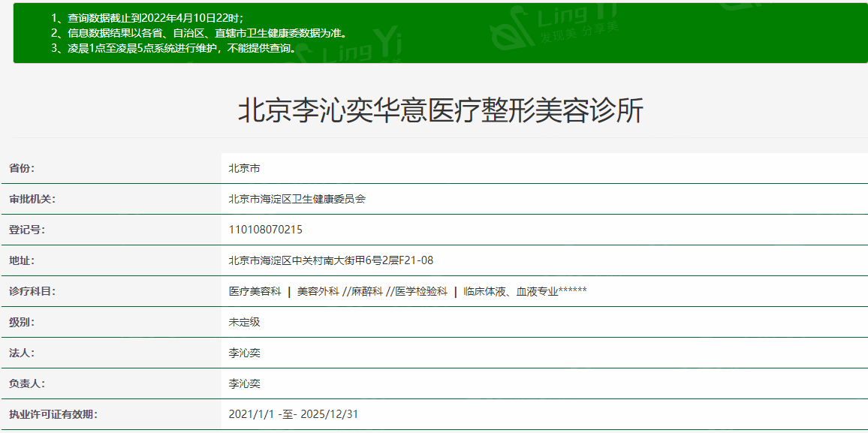Screen dimensions: 868x433
Task: Click the 医疗美容科 department text
Action: (x=255, y=291)
